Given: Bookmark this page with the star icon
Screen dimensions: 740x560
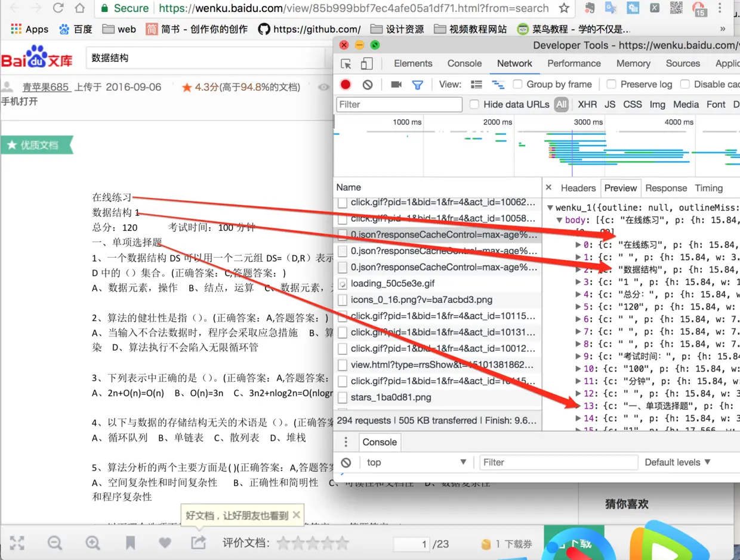Looking at the screenshot, I should coord(563,8).
